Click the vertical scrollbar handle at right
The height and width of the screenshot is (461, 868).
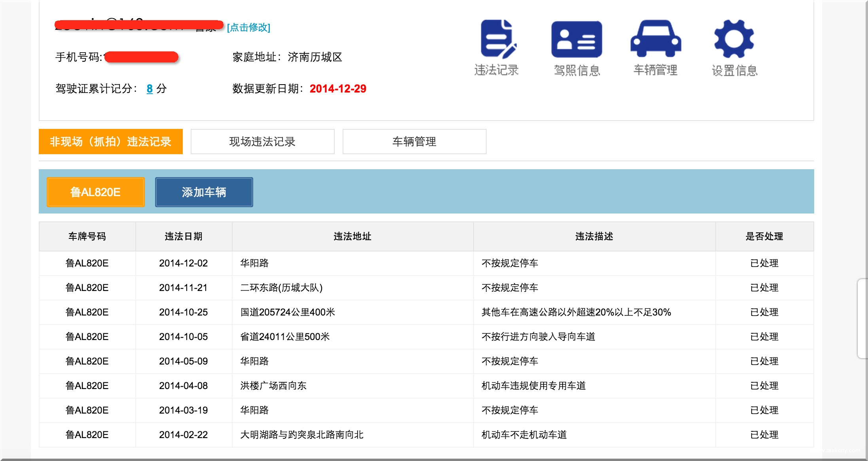pyautogui.click(x=862, y=319)
